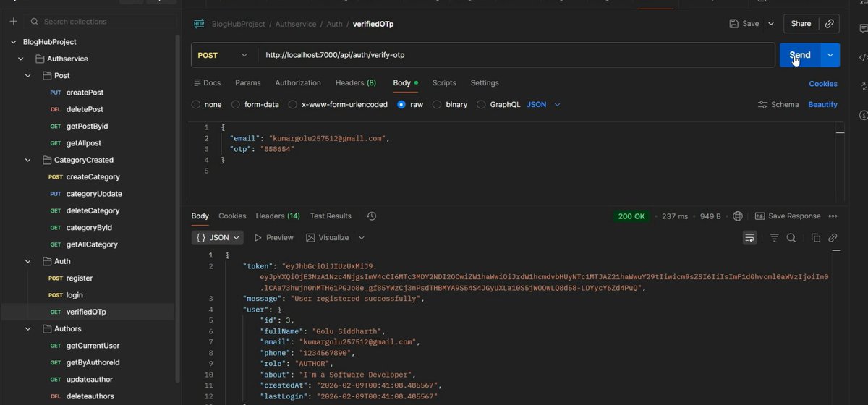Open the three-dot response options menu

point(833,216)
